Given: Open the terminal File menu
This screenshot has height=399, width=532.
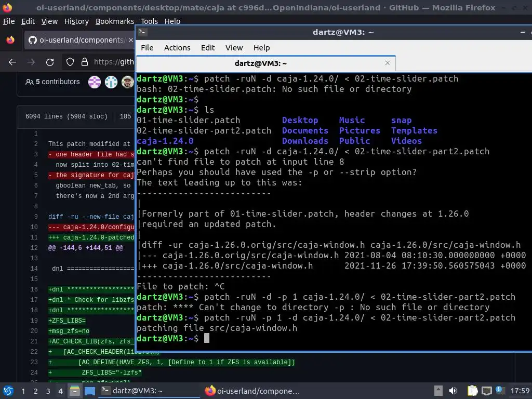Looking at the screenshot, I should coord(147,48).
